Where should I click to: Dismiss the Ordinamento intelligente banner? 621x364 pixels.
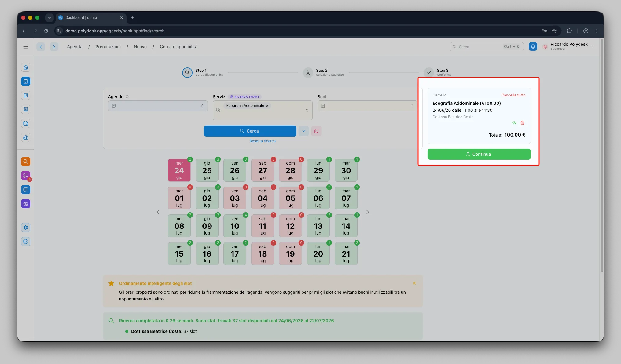[414, 283]
